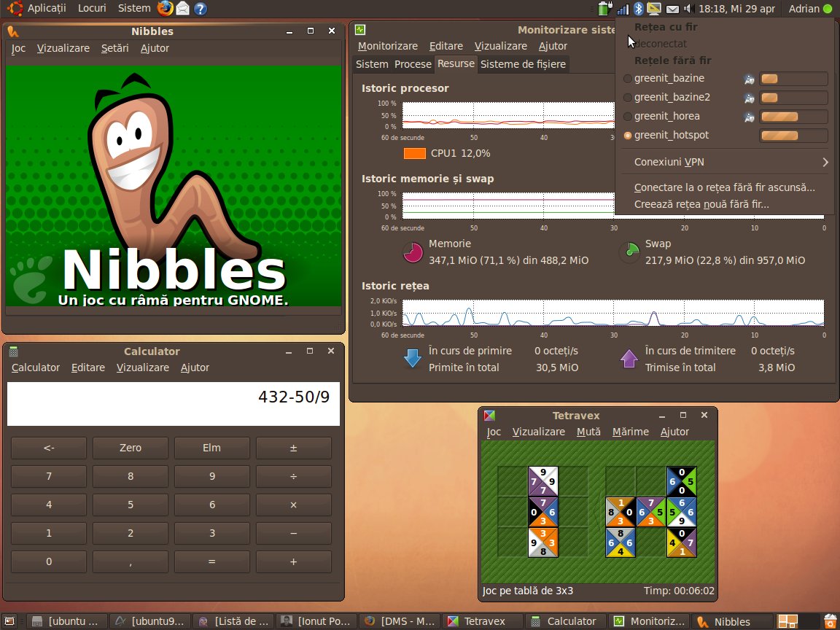Open the help icon in top panel

click(201, 9)
